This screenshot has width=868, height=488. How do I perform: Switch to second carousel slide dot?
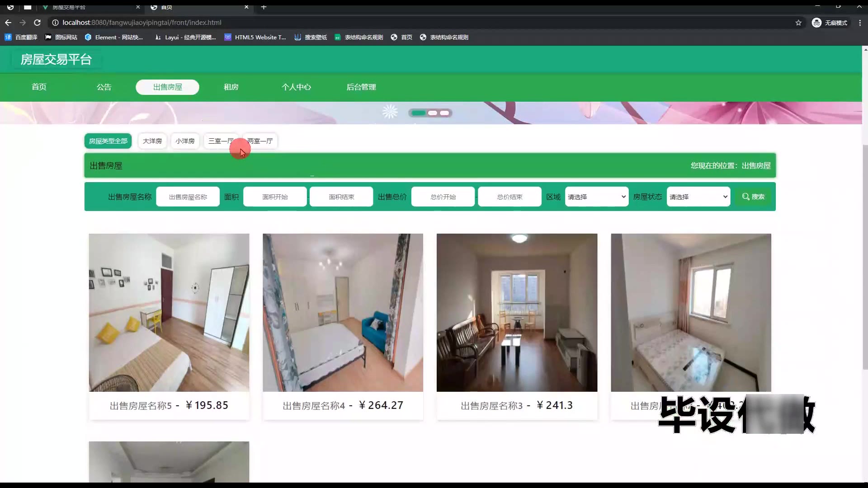point(433,113)
